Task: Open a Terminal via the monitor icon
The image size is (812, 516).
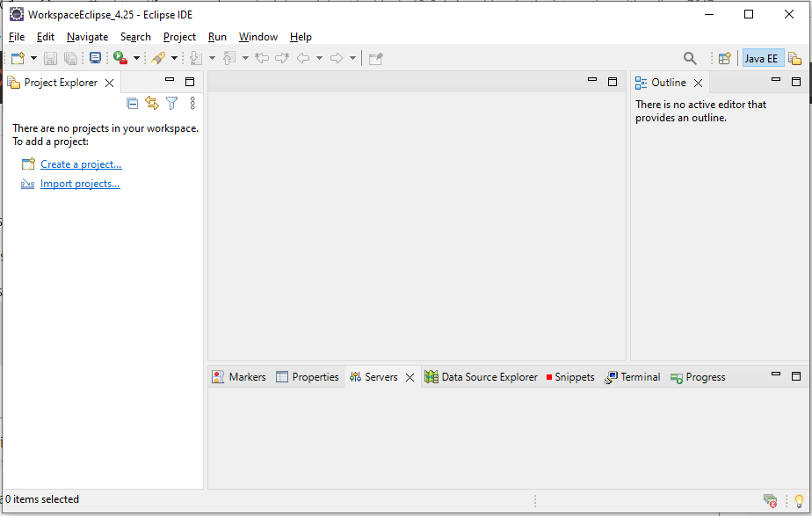Action: pyautogui.click(x=95, y=58)
